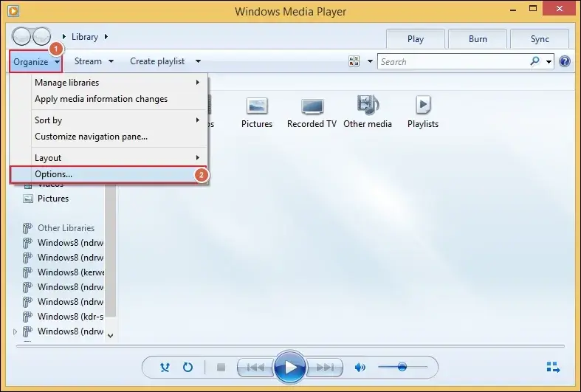Switch to the Play tab

416,39
